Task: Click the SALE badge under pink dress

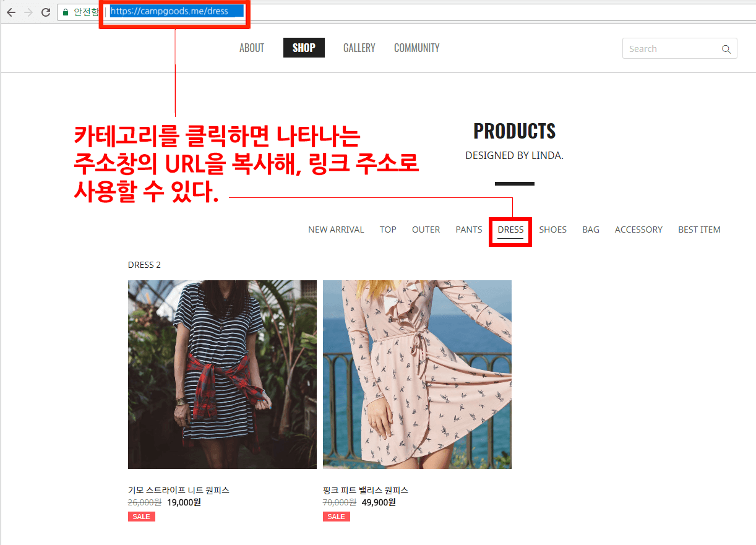Action: [337, 517]
